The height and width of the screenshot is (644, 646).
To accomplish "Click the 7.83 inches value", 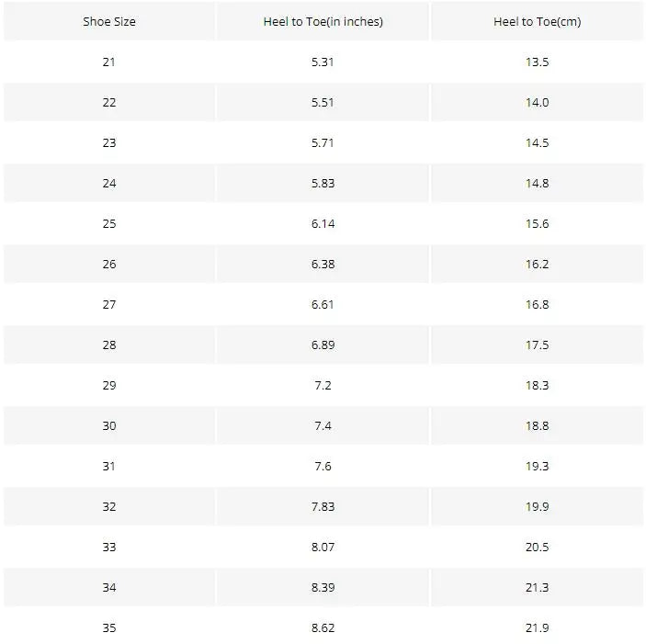I will click(323, 507).
